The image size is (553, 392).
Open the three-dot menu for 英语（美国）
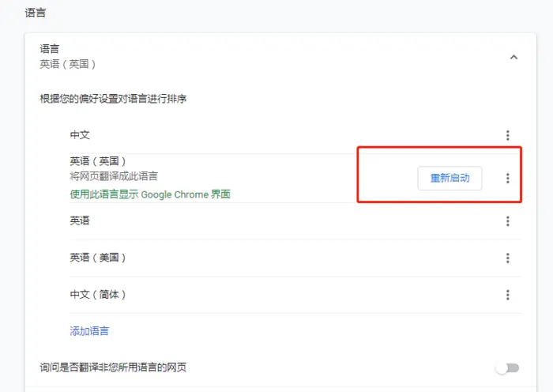coord(508,258)
